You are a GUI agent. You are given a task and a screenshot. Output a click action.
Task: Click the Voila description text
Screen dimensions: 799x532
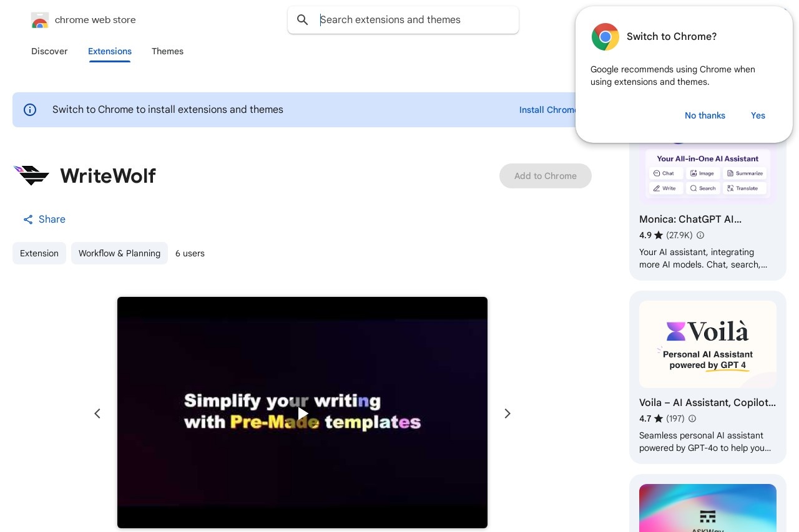(x=705, y=442)
